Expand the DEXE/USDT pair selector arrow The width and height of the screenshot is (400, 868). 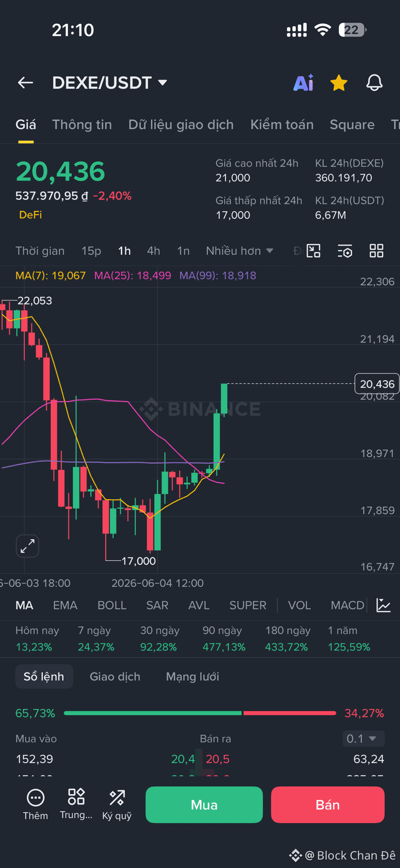tap(163, 83)
